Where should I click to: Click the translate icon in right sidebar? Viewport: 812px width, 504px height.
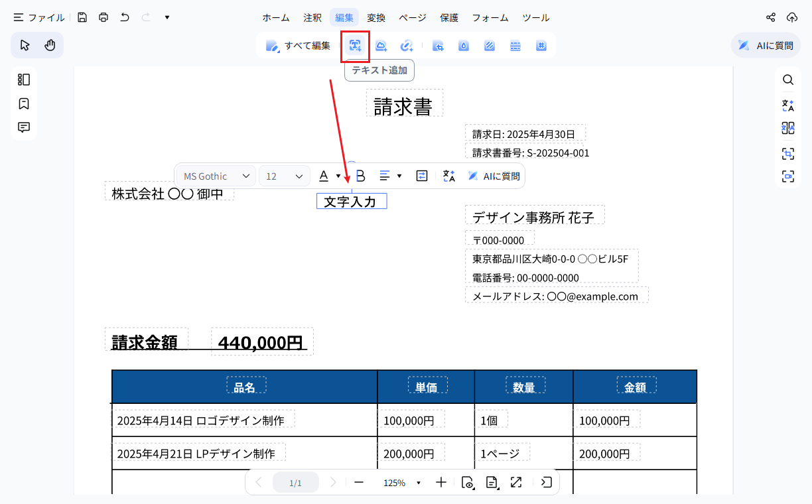coord(788,105)
